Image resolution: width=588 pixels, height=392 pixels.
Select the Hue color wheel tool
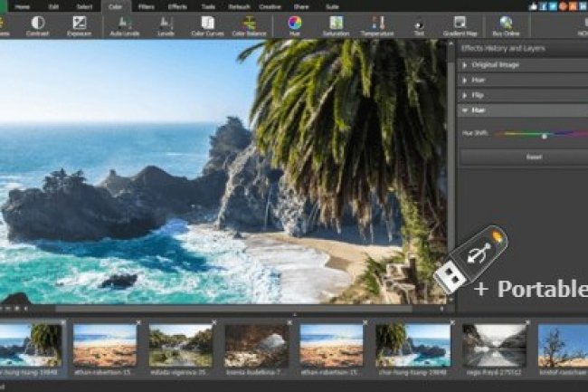pyautogui.click(x=295, y=24)
